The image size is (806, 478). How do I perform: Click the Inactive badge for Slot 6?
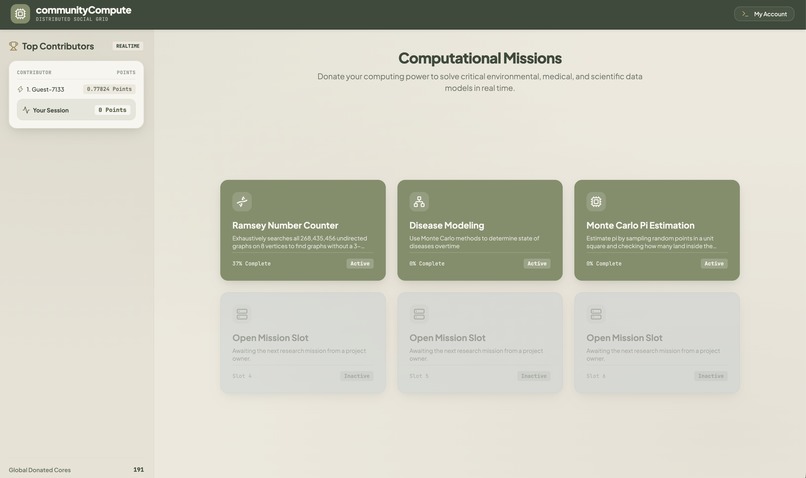click(711, 376)
